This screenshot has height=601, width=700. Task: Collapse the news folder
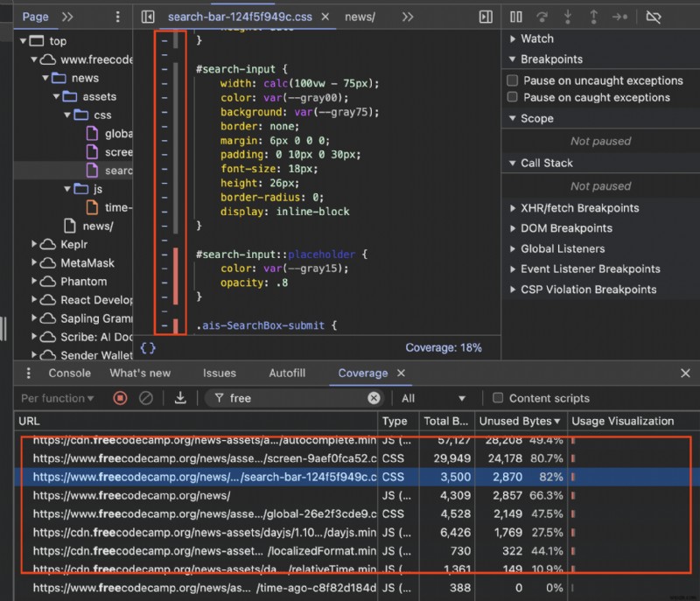coord(45,78)
